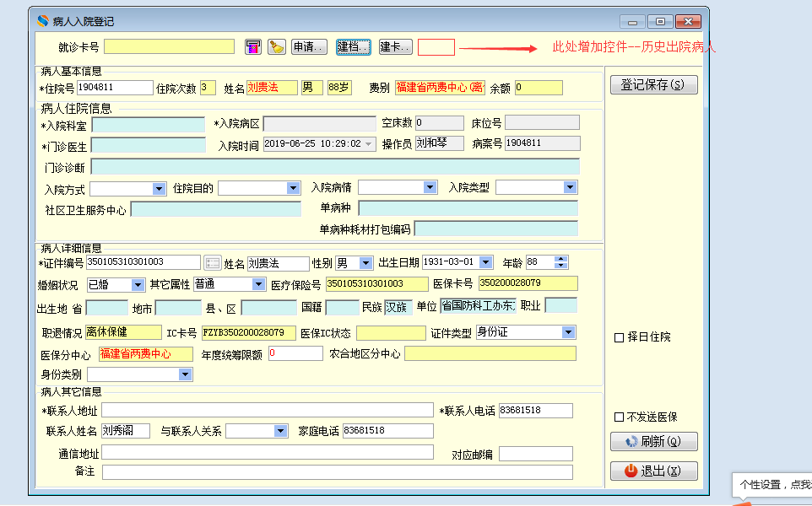Click the 联系人电话 input field
Screen dimensions: 812x506
(536, 411)
